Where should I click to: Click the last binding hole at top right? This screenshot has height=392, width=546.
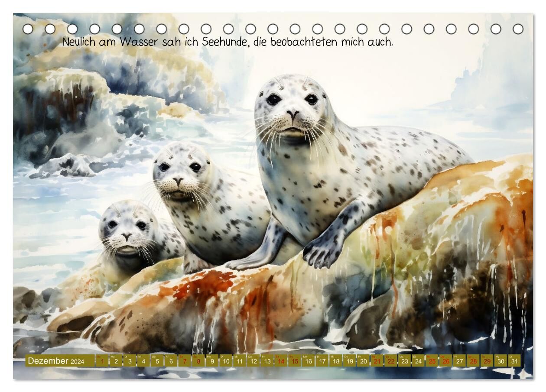(x=518, y=29)
